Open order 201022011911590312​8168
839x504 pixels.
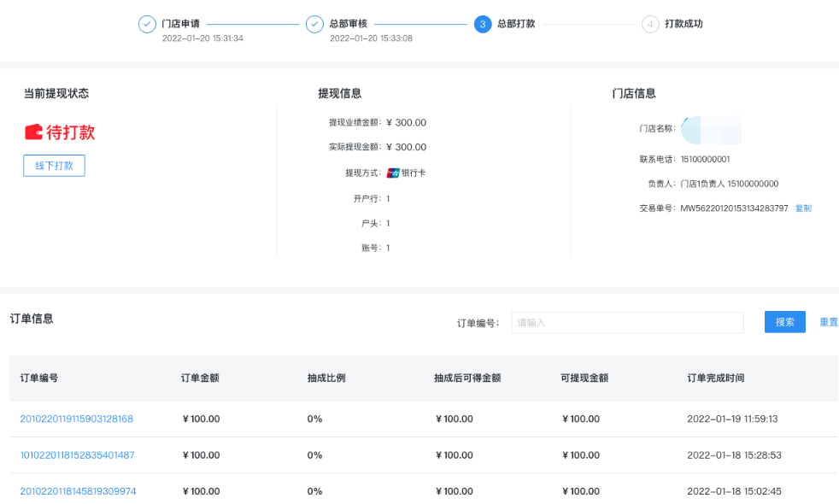click(x=77, y=419)
